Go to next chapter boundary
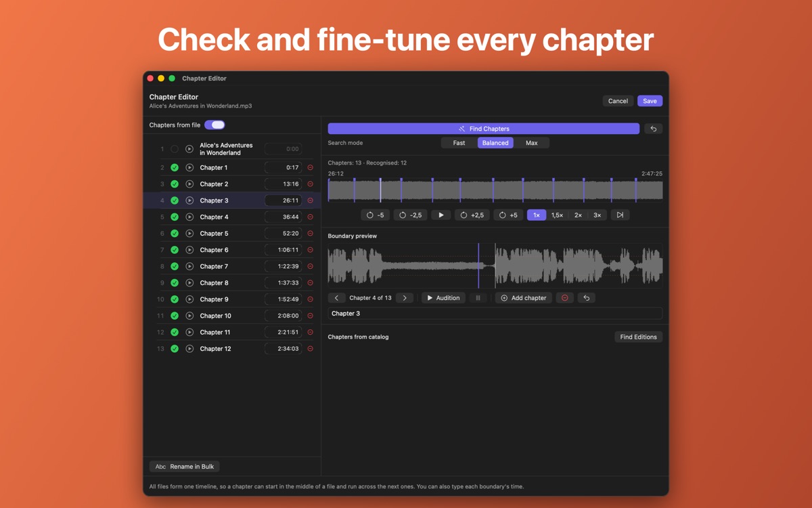Screen dimensions: 812x508 (405, 298)
